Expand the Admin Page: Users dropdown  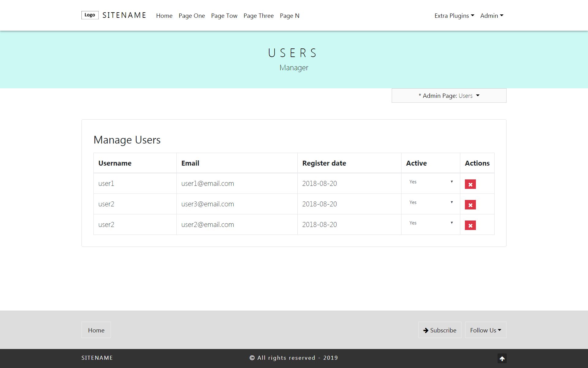click(x=449, y=96)
